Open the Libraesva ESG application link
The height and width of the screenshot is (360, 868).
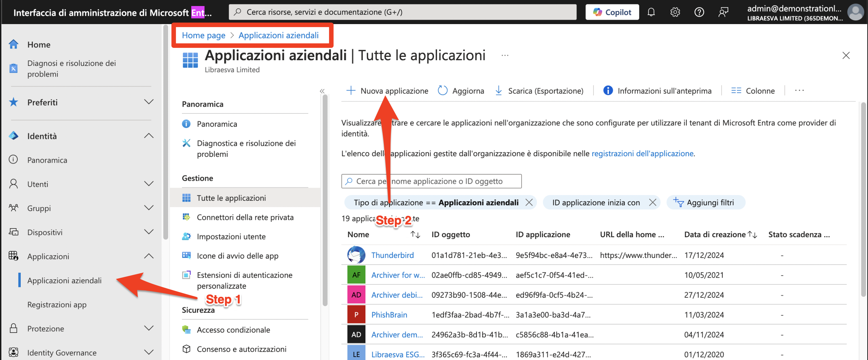pyautogui.click(x=398, y=354)
